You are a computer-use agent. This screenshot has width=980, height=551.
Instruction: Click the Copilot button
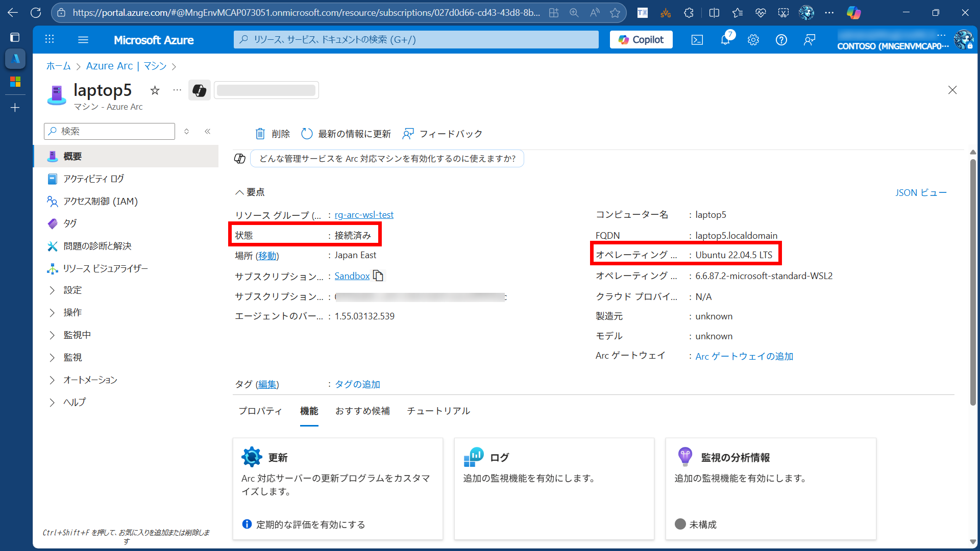point(641,39)
